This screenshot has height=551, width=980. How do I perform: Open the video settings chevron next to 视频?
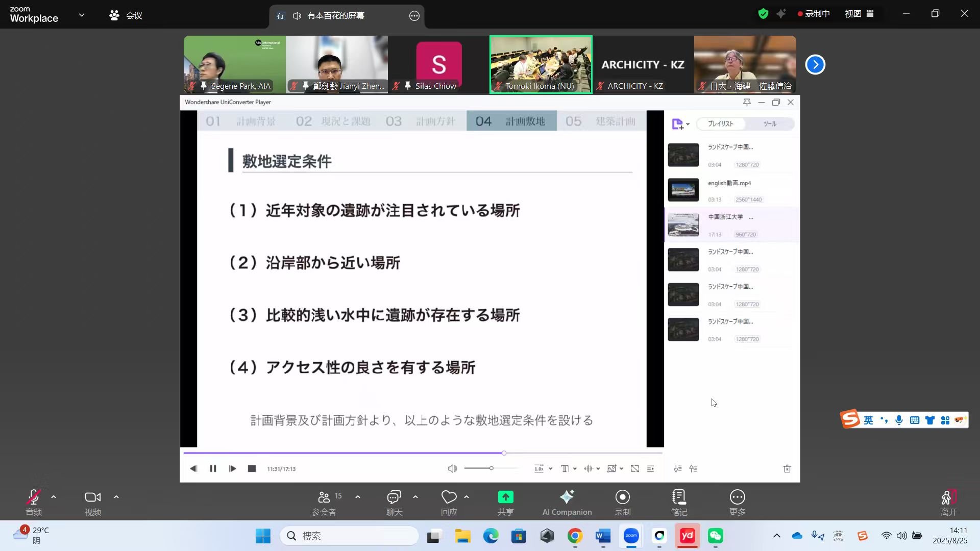click(x=116, y=496)
